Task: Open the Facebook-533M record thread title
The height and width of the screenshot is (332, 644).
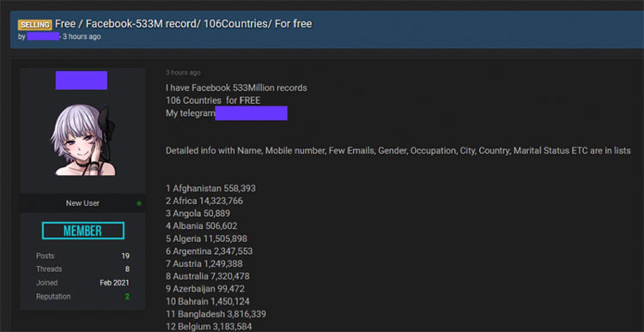Action: coord(183,24)
